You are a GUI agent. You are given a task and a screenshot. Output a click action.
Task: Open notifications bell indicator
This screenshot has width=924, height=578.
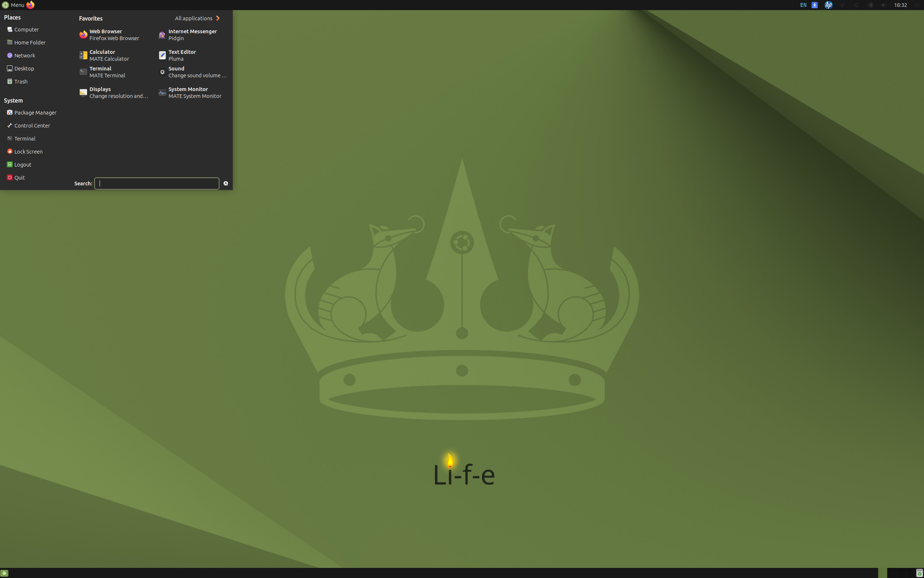(x=857, y=5)
